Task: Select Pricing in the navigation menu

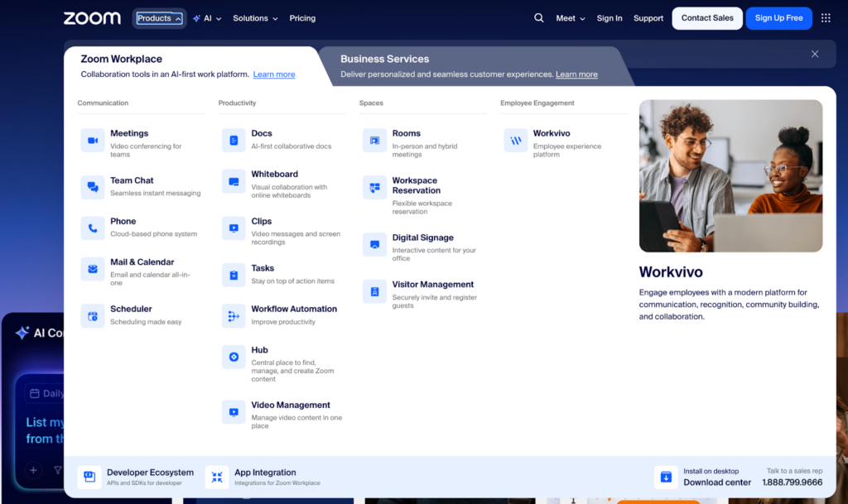Action: coord(302,17)
